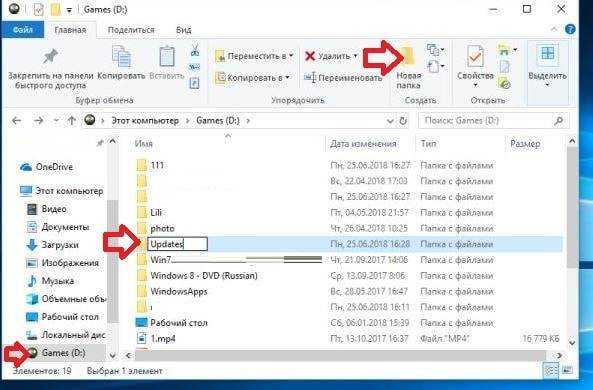The width and height of the screenshot is (593, 390).
Task: Click the Forward navigation arrow
Action: pyautogui.click(x=38, y=121)
